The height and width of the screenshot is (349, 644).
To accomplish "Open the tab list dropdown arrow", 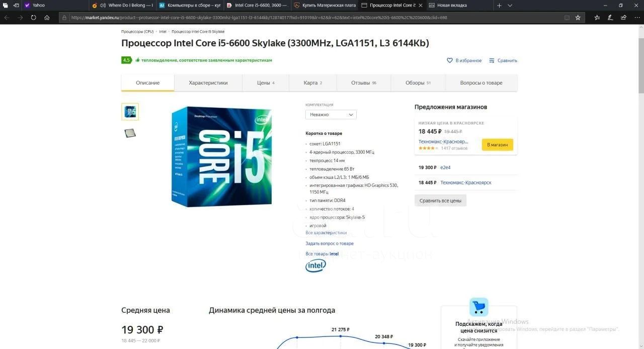I will (510, 5).
